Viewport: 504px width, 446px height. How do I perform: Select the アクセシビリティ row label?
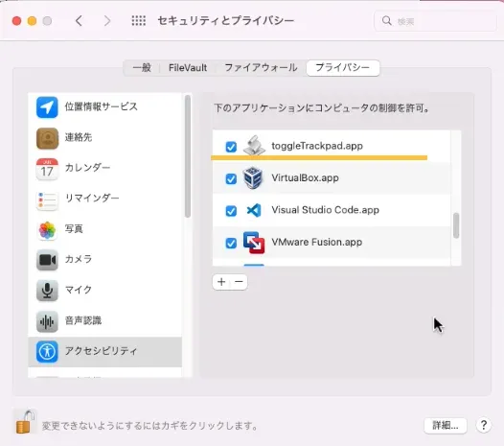(x=101, y=351)
